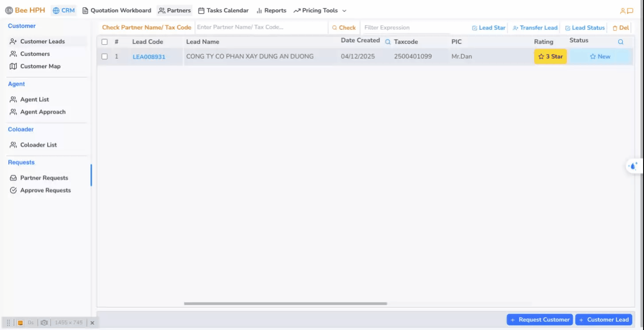Change the New status cell
Screen dimensions: 644x330
600,57
